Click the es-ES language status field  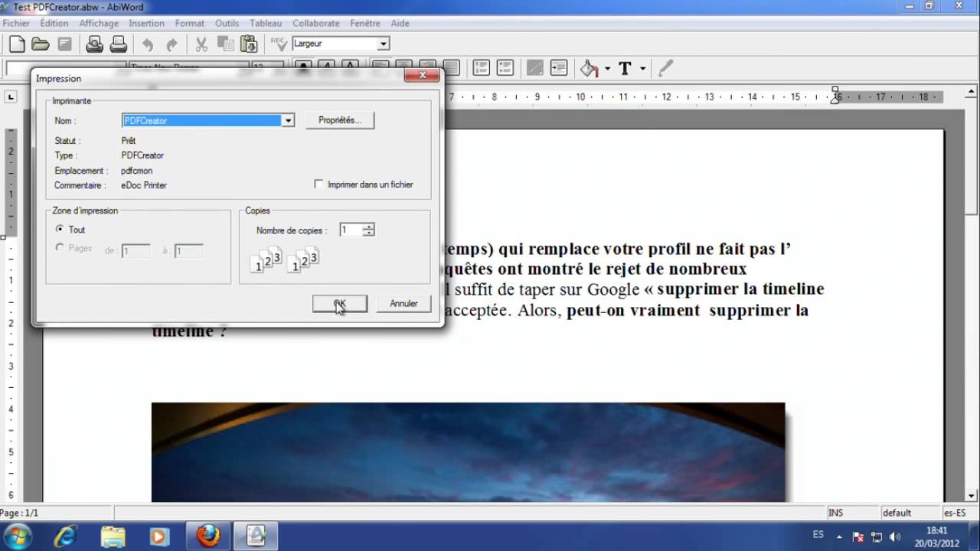point(955,513)
